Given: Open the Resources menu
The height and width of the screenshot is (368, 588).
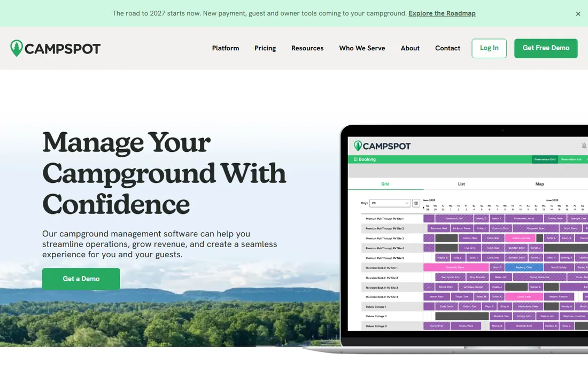Looking at the screenshot, I should [307, 48].
